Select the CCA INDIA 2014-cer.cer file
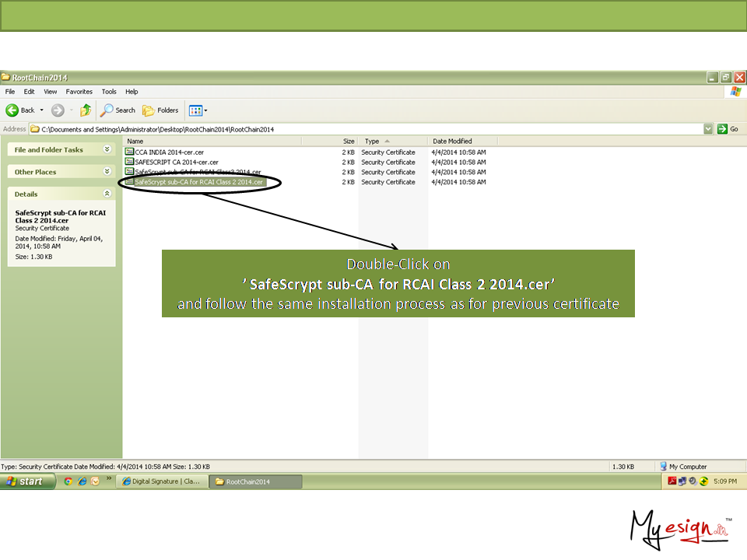Image resolution: width=747 pixels, height=560 pixels. click(169, 152)
